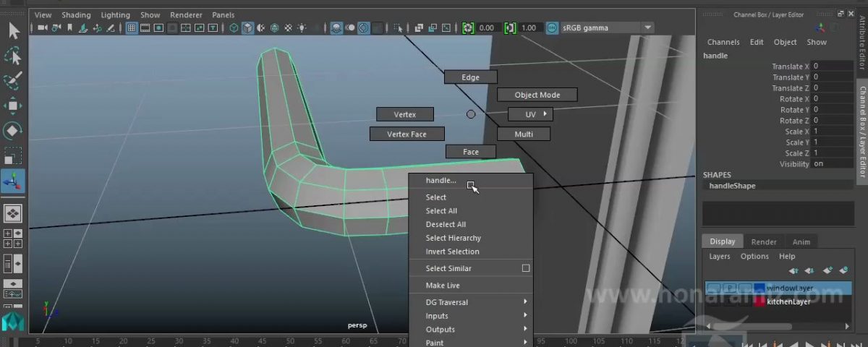Switch to the four view layout
This screenshot has height=347, width=868.
[x=13, y=238]
